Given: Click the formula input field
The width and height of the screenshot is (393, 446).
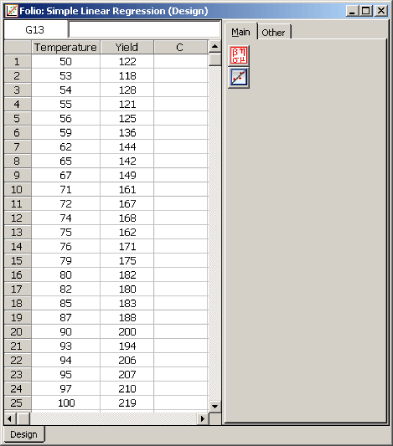Looking at the screenshot, I should (x=144, y=30).
